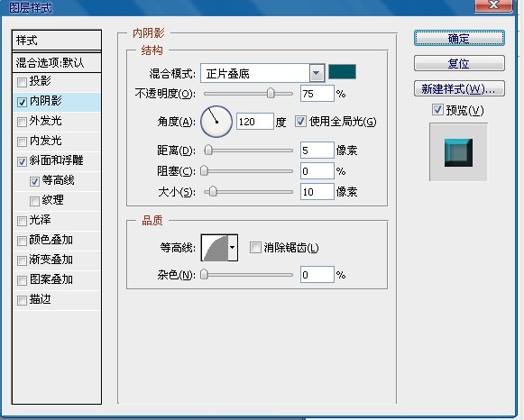Click the 不透明度 slider handle
This screenshot has height=420, width=524.
pyautogui.click(x=271, y=93)
